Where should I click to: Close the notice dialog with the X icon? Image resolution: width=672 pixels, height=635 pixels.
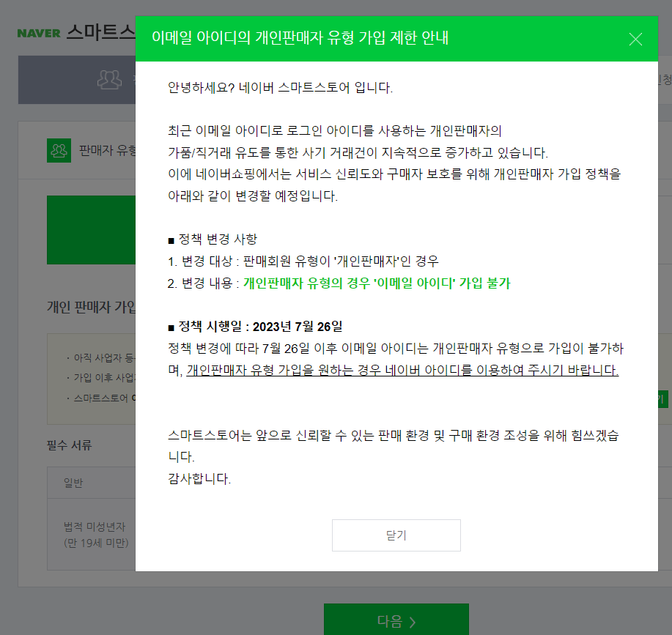(635, 40)
